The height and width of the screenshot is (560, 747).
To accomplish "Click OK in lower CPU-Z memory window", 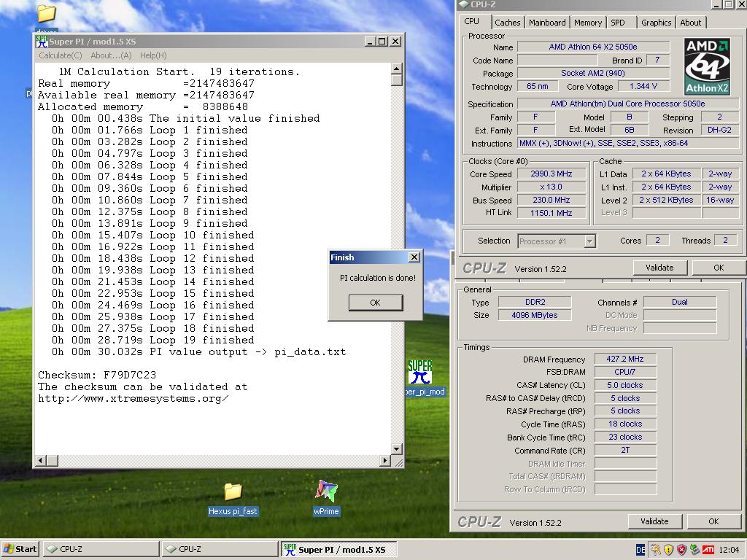I will 713,521.
